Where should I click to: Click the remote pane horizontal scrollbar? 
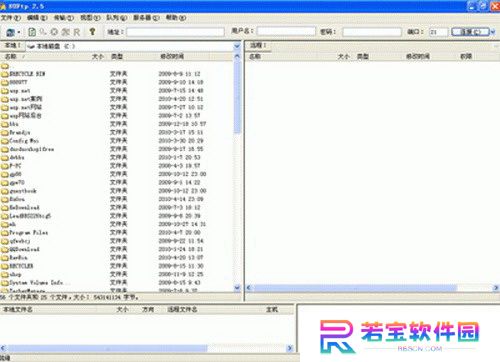click(372, 288)
